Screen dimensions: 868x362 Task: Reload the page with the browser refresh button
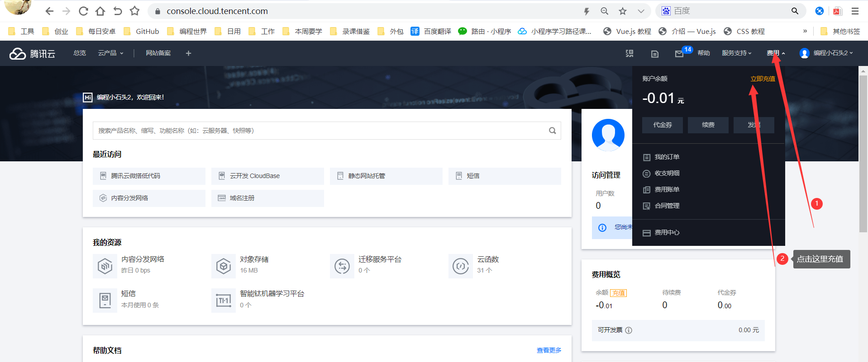[x=83, y=11]
